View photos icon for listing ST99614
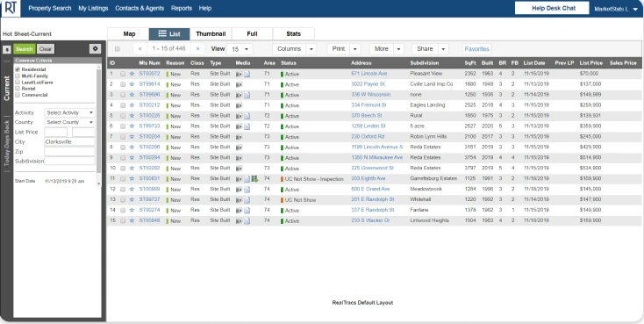644x324 pixels. [x=239, y=84]
